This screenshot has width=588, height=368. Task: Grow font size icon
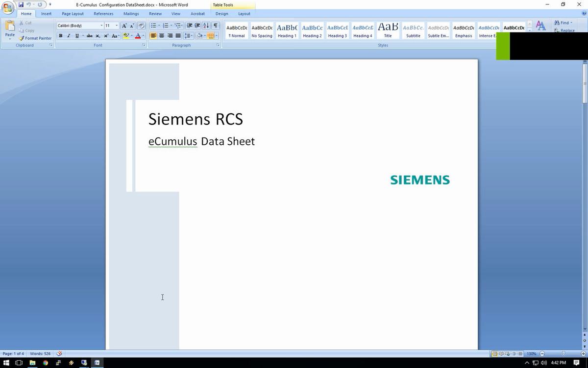(x=124, y=26)
